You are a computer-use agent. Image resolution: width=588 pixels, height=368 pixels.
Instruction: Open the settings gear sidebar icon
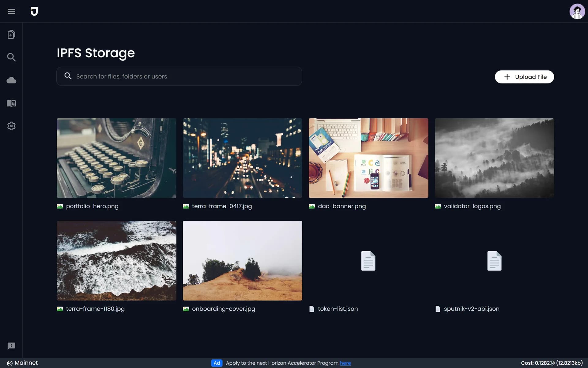[11, 126]
